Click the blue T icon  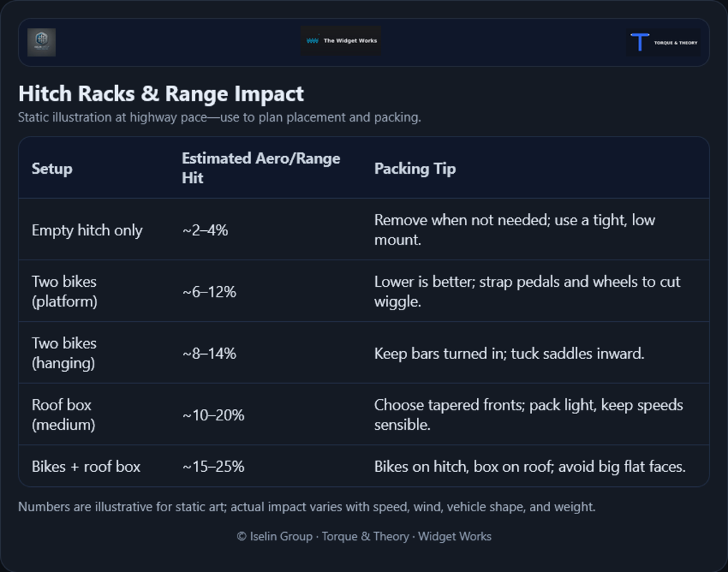pos(640,42)
